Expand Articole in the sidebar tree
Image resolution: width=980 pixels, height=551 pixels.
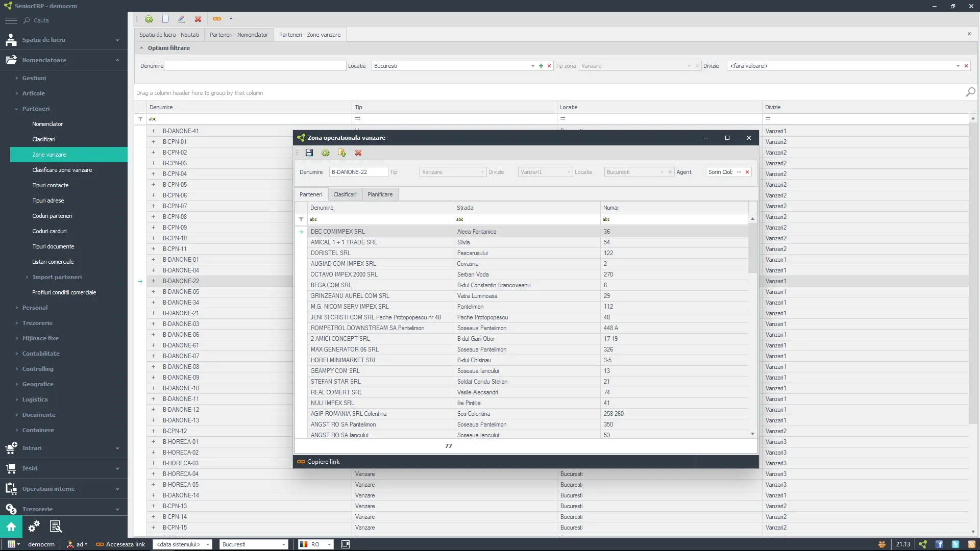(x=16, y=93)
